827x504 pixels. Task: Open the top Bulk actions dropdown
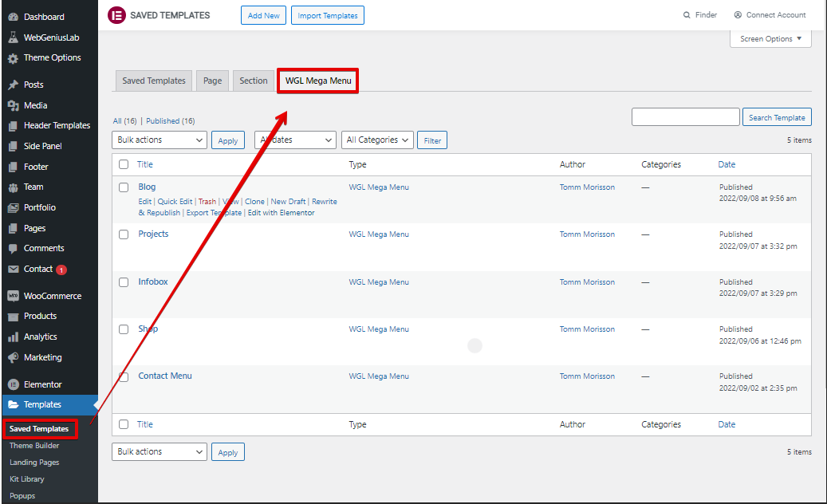pos(159,140)
